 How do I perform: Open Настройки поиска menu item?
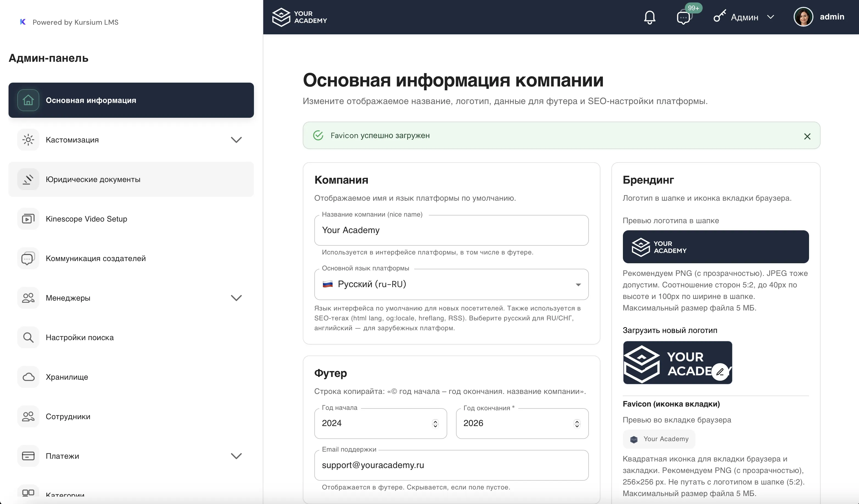point(131,337)
